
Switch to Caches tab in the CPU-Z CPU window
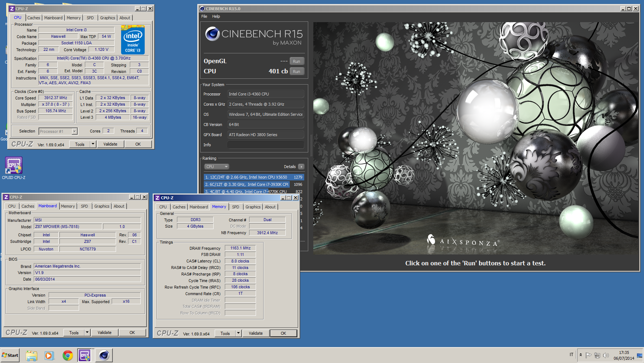(x=34, y=18)
